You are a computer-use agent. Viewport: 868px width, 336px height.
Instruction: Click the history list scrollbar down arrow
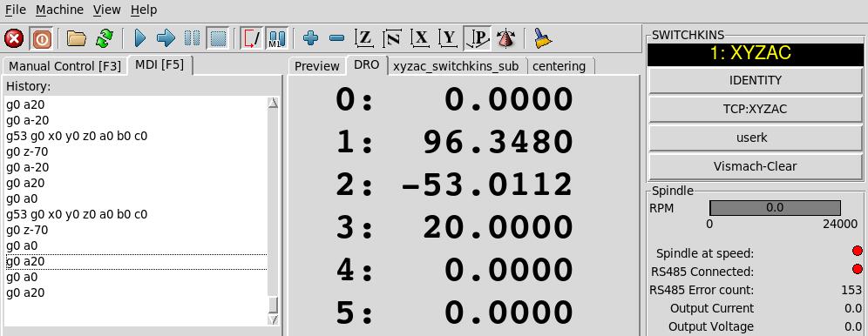(x=273, y=319)
